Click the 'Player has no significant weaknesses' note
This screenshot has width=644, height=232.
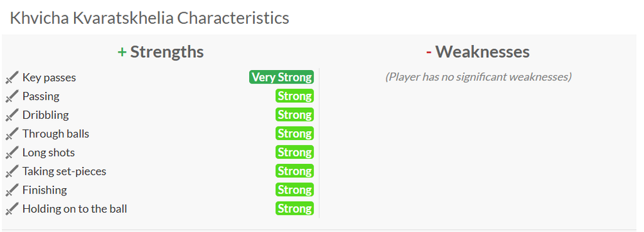point(478,76)
